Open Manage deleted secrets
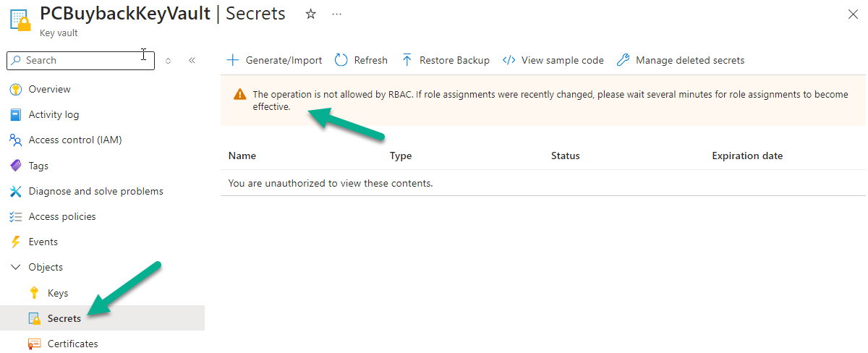This screenshot has height=353, width=868. pyautogui.click(x=681, y=61)
